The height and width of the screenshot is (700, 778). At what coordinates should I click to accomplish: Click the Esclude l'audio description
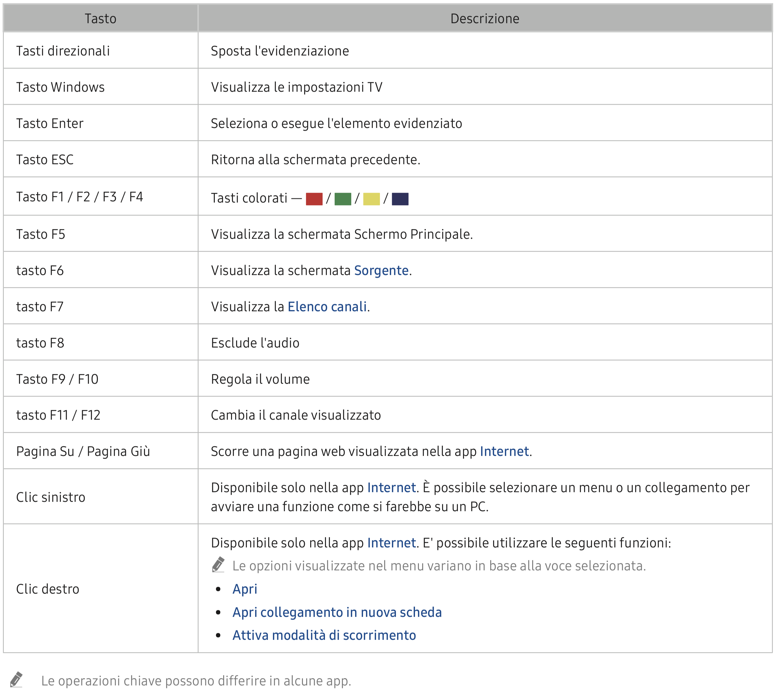pos(255,343)
